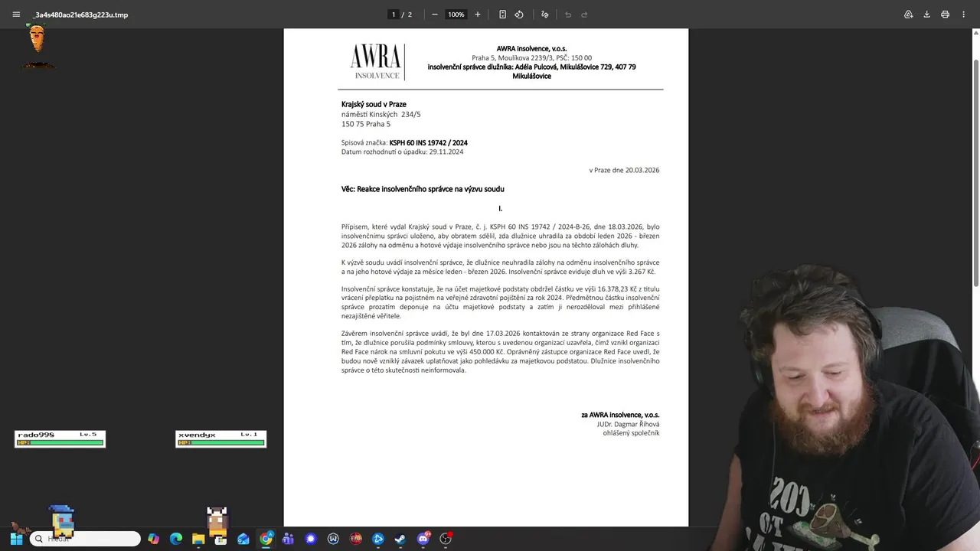Click the carrot character overlay icon
This screenshot has height=551, width=980.
tap(37, 38)
